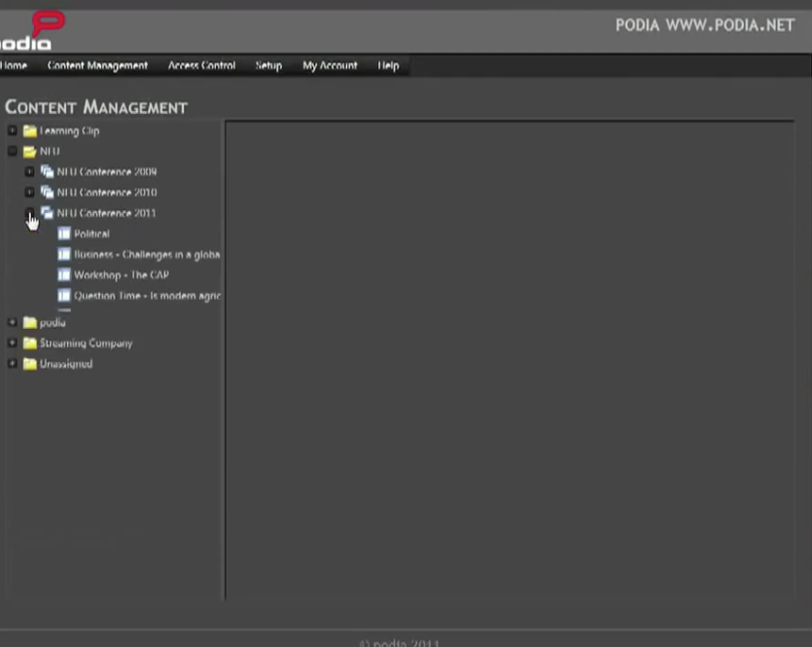Open Workshop - The CAP item

coord(122,275)
